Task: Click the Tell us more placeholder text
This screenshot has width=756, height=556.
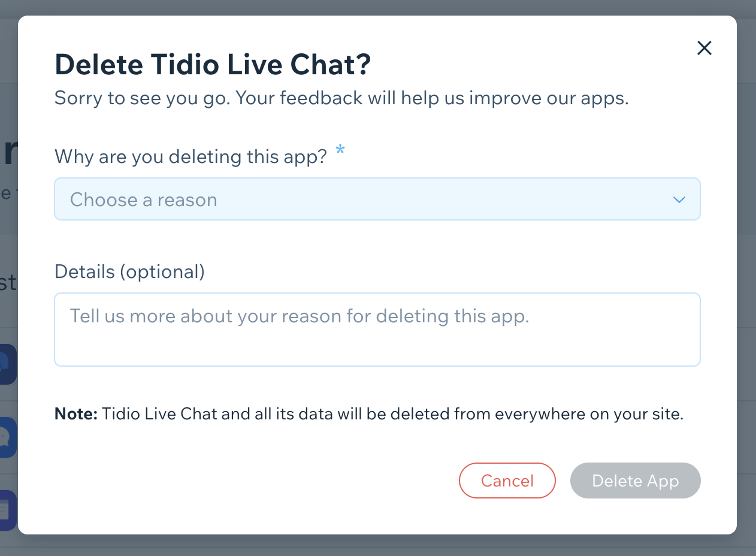Action: [x=300, y=316]
